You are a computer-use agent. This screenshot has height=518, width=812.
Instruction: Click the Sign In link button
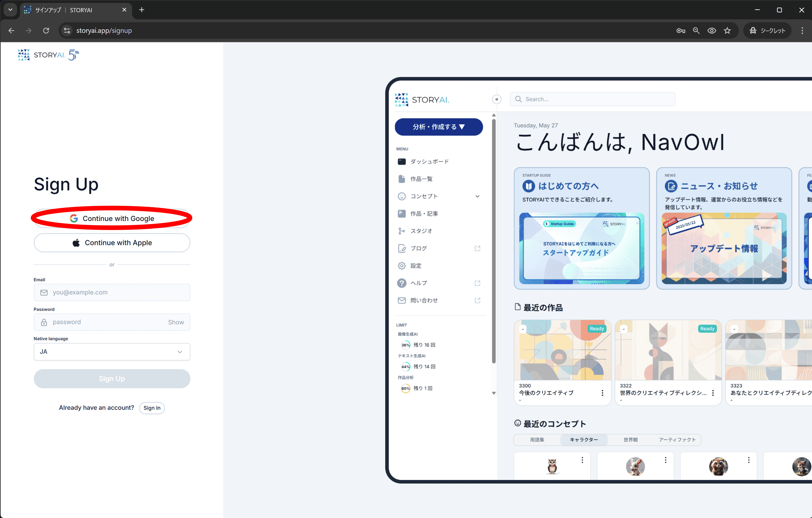coord(152,408)
